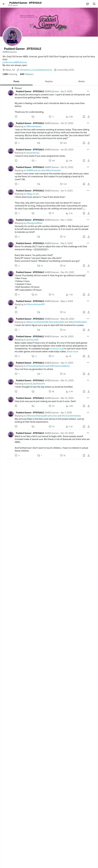The height and width of the screenshot is (868, 98).
Task: Reply to the Nov 1, 2022 post
Action: 16,237
